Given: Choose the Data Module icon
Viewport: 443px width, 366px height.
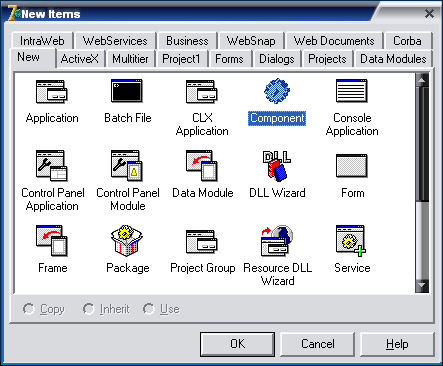Looking at the screenshot, I should point(202,166).
